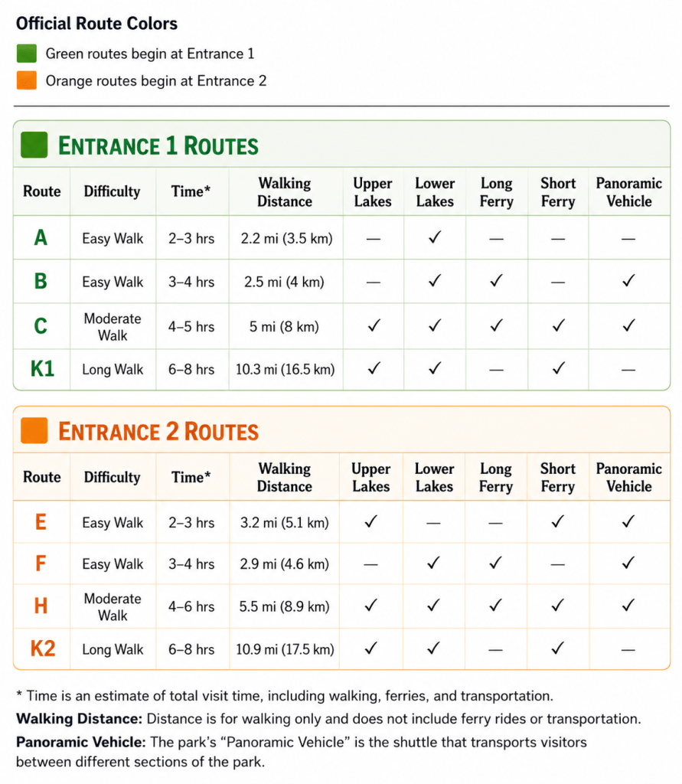Click the orange swatch in the route colors legend

(27, 80)
